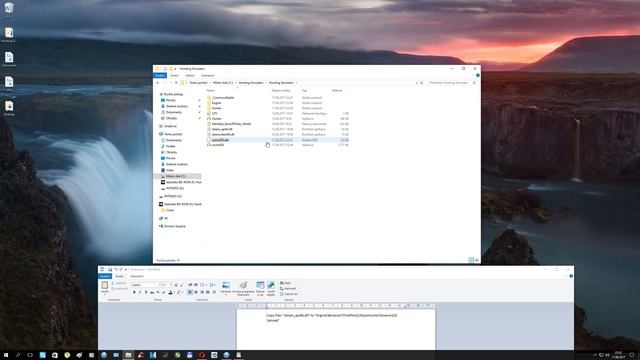Select the Manifest_NonUFSFiles_Win64 file
The height and width of the screenshot is (360, 640).
click(x=231, y=124)
